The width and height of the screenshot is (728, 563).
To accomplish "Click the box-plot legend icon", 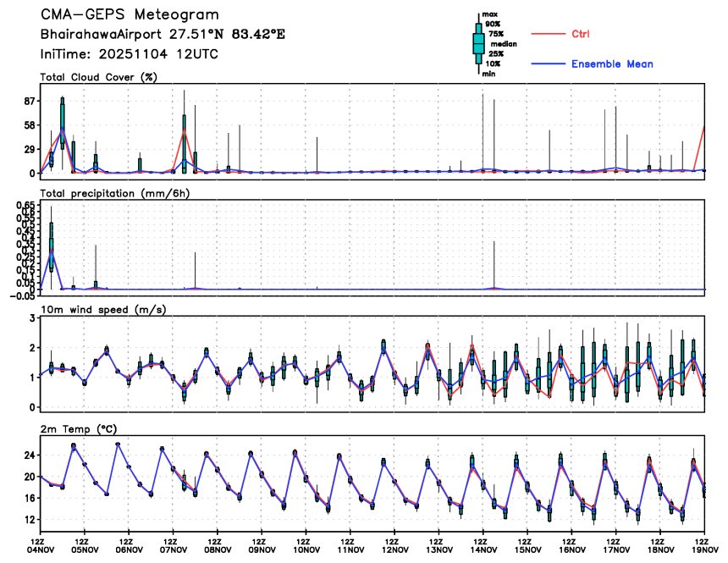I will pyautogui.click(x=478, y=43).
